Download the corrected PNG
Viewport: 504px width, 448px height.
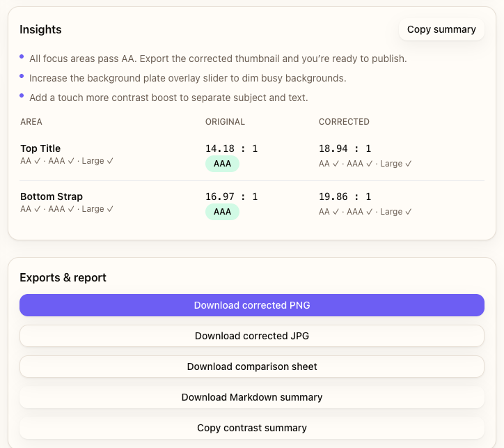tap(252, 305)
